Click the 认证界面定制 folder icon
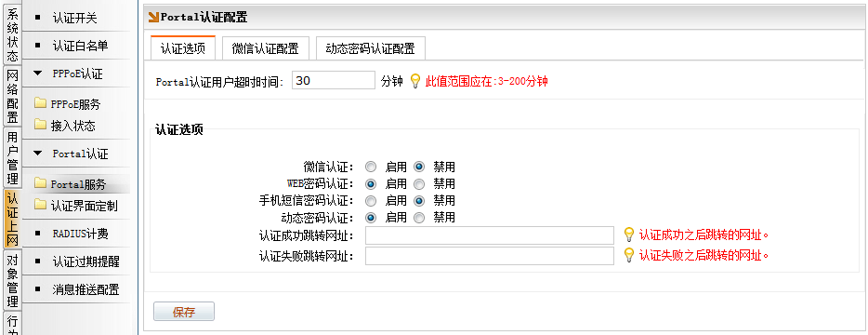 (40, 206)
